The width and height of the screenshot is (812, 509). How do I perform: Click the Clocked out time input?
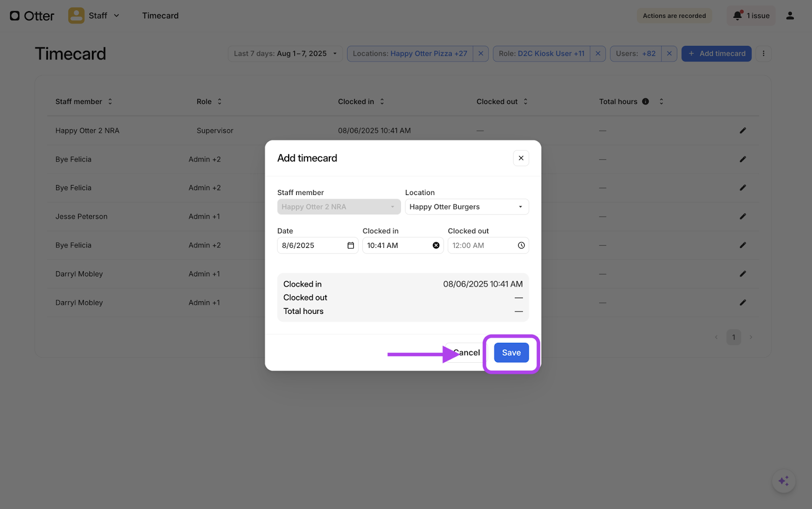click(482, 245)
